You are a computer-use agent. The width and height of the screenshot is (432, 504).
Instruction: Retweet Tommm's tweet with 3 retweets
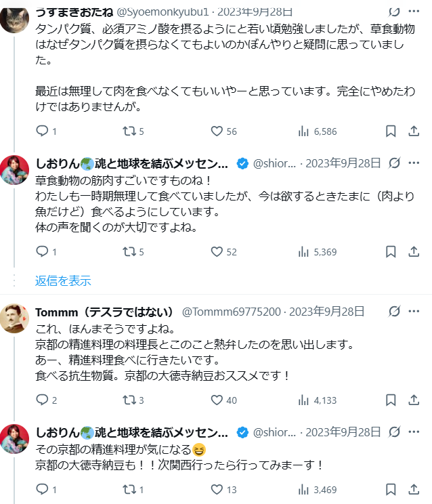(129, 400)
